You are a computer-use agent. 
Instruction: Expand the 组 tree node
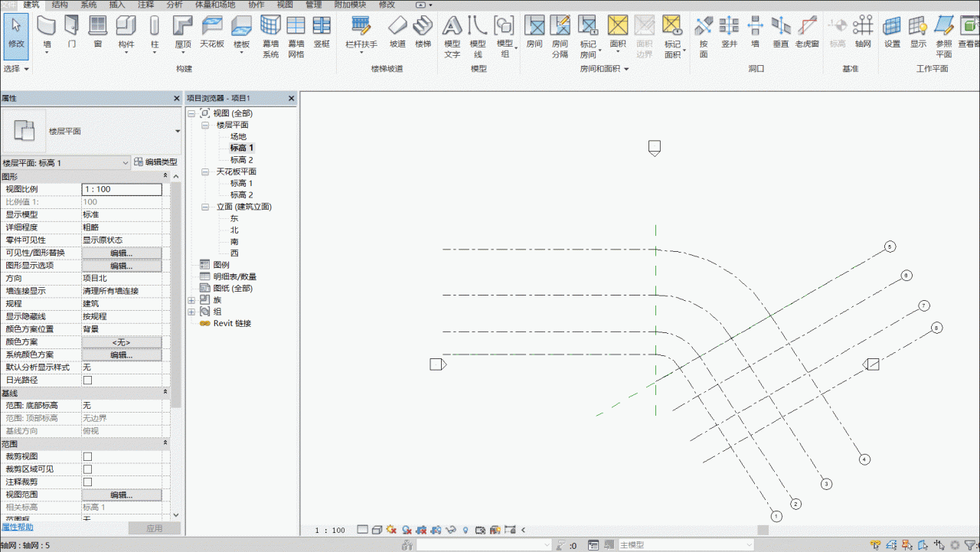click(191, 312)
